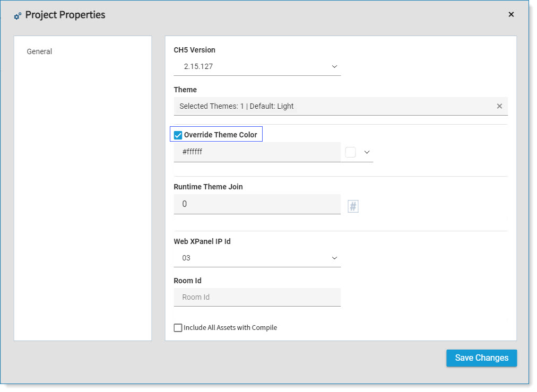Click the Save Changes button

point(481,358)
